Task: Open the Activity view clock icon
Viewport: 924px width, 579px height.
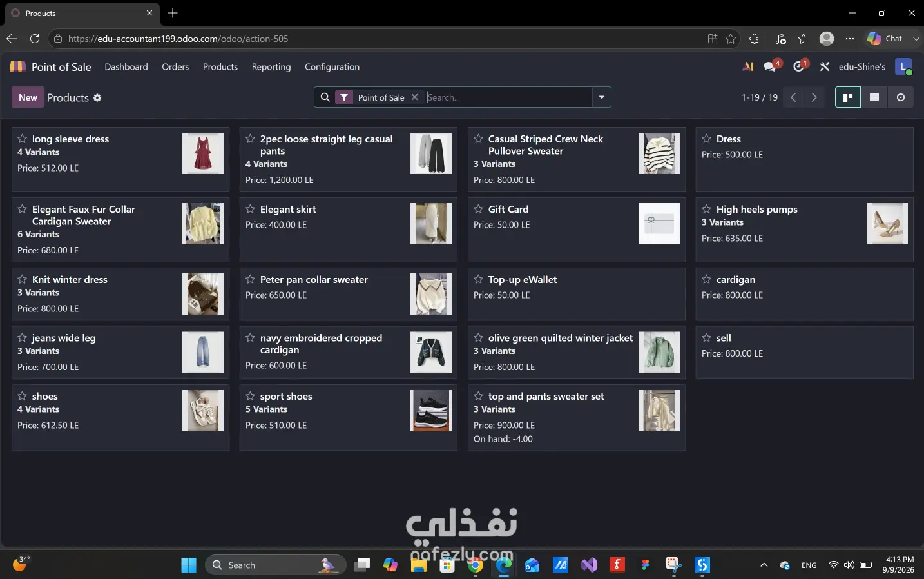Action: click(x=901, y=97)
